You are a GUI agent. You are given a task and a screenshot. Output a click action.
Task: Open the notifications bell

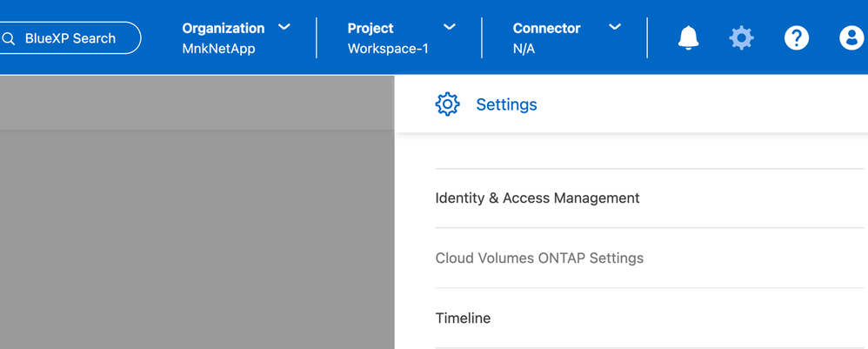click(x=688, y=37)
